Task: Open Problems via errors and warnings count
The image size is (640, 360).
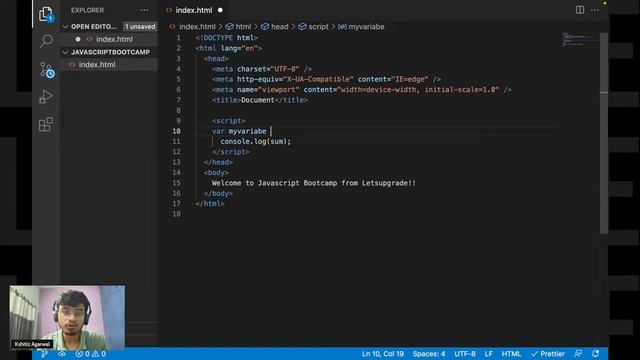Action: pos(91,354)
